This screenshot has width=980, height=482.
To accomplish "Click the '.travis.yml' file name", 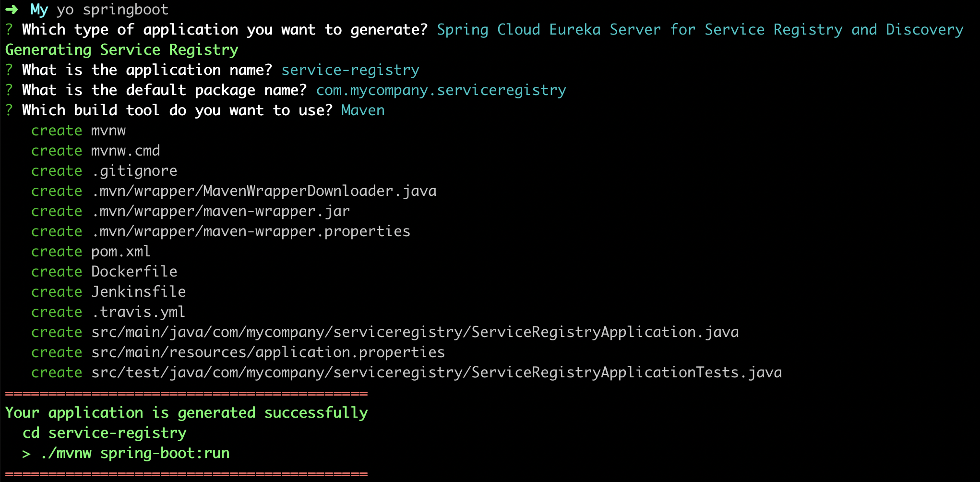I will click(x=139, y=312).
